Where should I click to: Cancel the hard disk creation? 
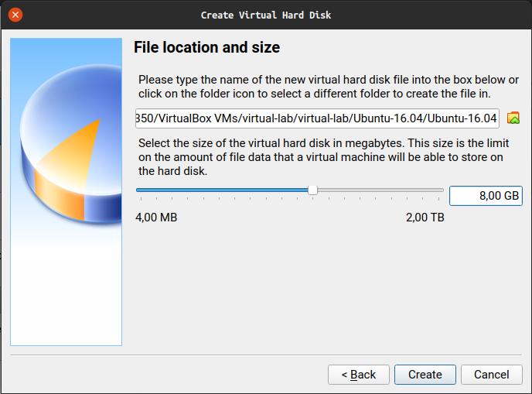491,375
